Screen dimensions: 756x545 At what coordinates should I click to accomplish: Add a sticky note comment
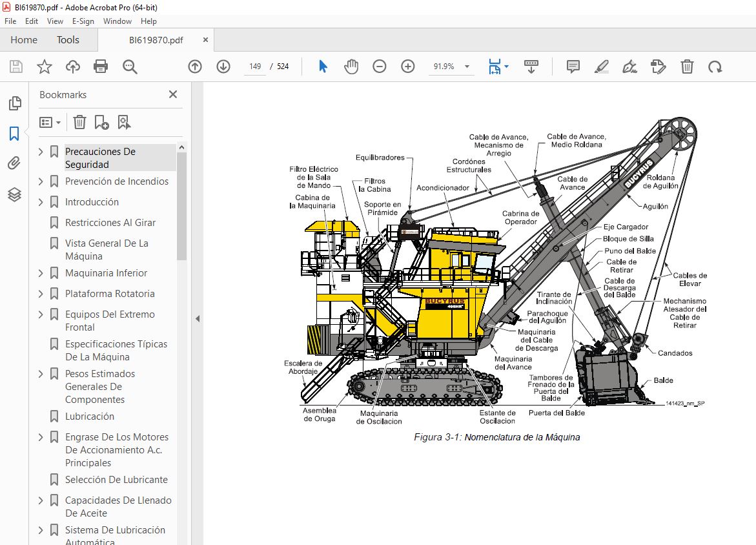(x=573, y=67)
